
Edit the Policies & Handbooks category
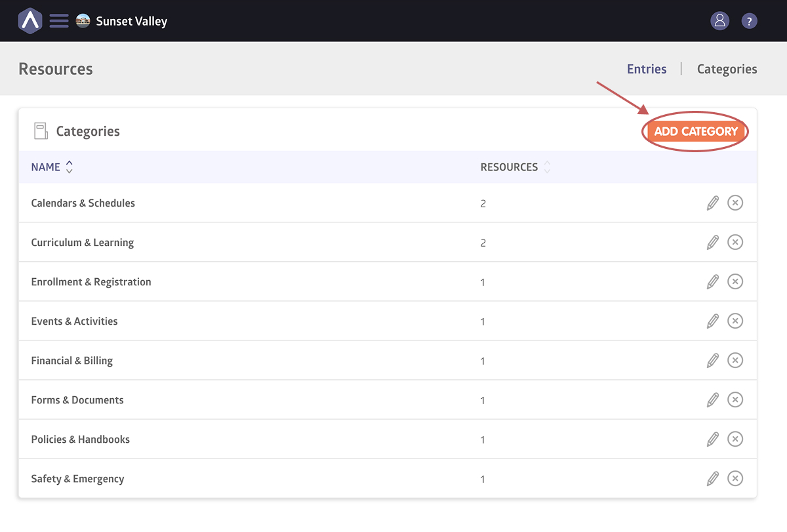pos(712,440)
